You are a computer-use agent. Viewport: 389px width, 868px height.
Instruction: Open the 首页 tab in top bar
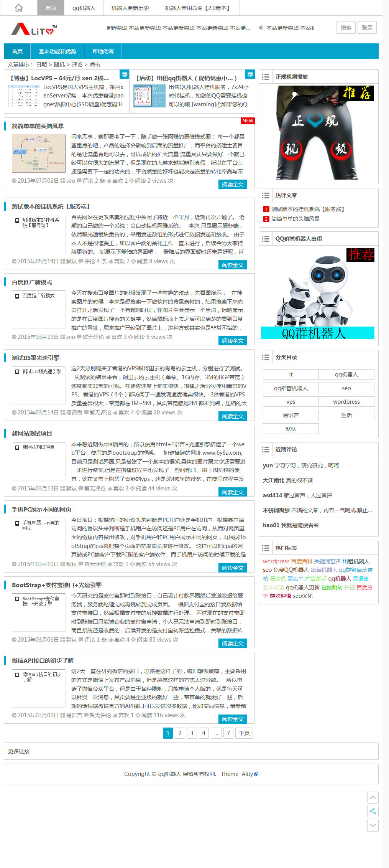[x=51, y=8]
